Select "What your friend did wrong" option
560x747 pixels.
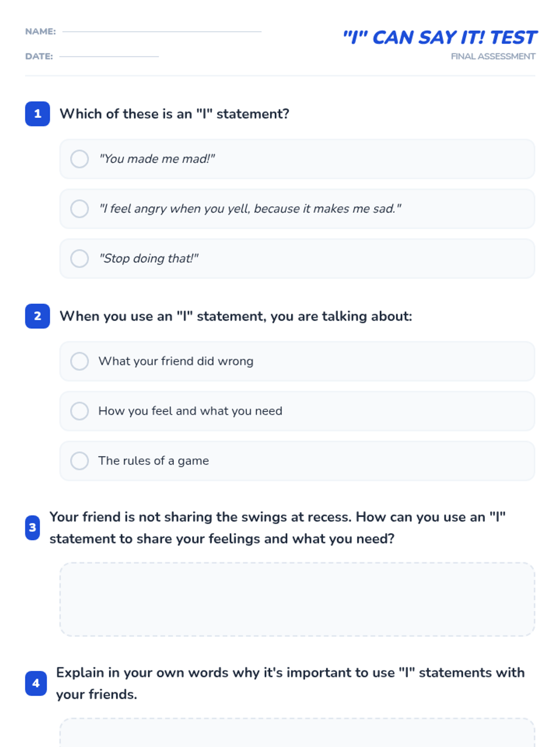(x=297, y=361)
